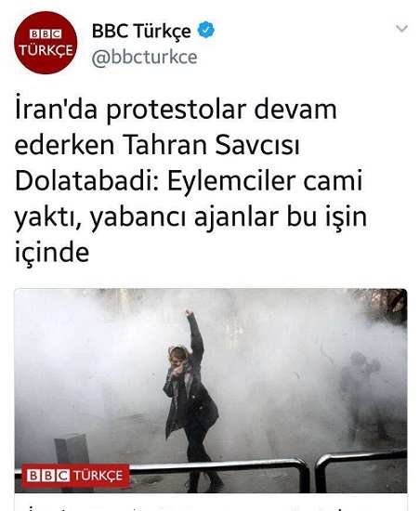
Task: Expand the tweet options chevron
Action: (401, 29)
